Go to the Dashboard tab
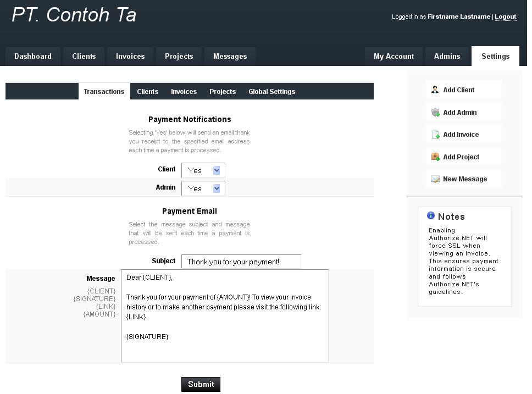This screenshot has height=394, width=532. pyautogui.click(x=33, y=57)
